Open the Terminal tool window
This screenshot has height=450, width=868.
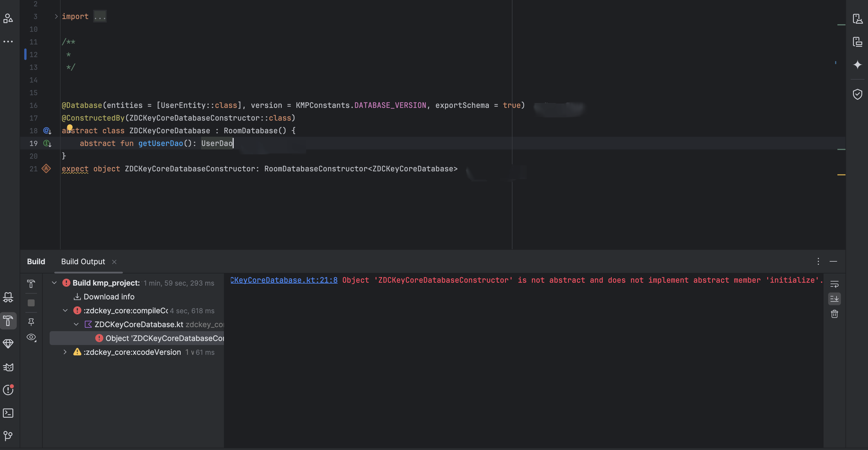pyautogui.click(x=8, y=413)
